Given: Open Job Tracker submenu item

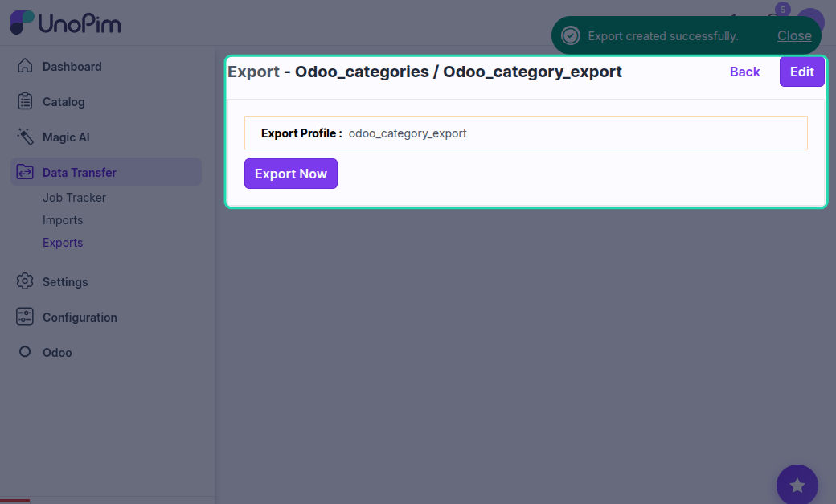Looking at the screenshot, I should 74,197.
